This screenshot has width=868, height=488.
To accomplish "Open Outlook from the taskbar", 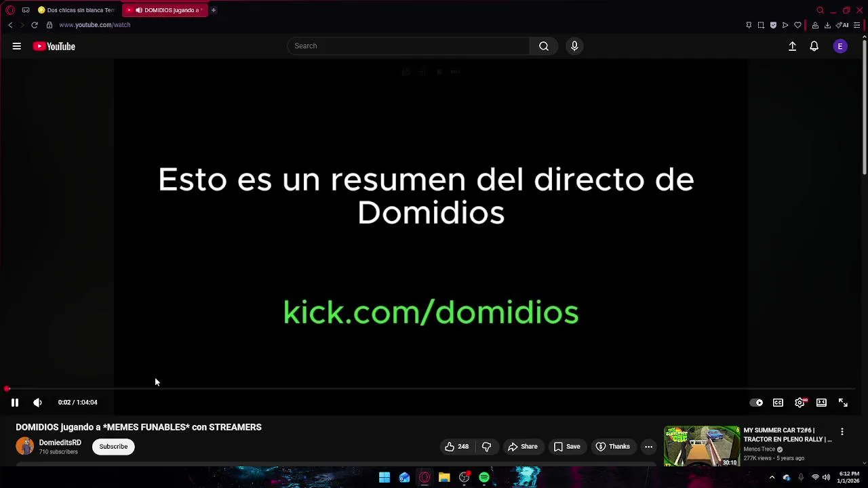I will (x=404, y=478).
